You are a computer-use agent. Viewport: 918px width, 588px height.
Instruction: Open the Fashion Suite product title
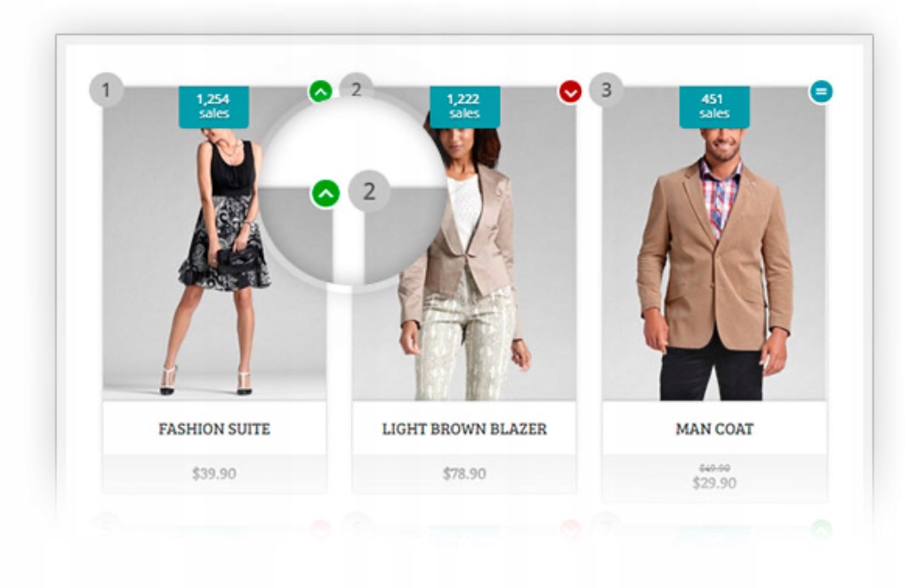[214, 430]
